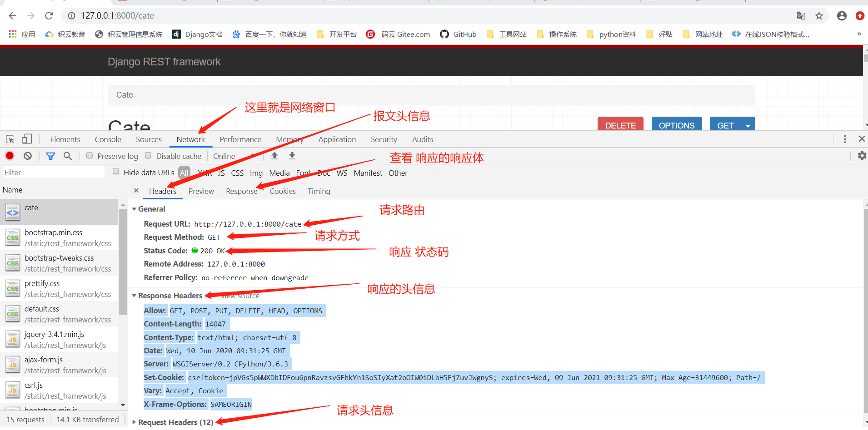868x430 pixels.
Task: Enable the Preserve log checkbox
Action: (x=90, y=155)
